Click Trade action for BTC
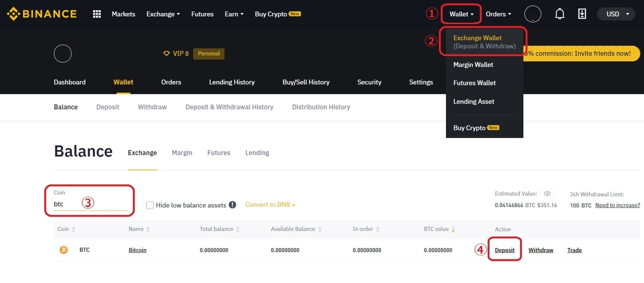Screen dimensions: 644x283 [574, 250]
